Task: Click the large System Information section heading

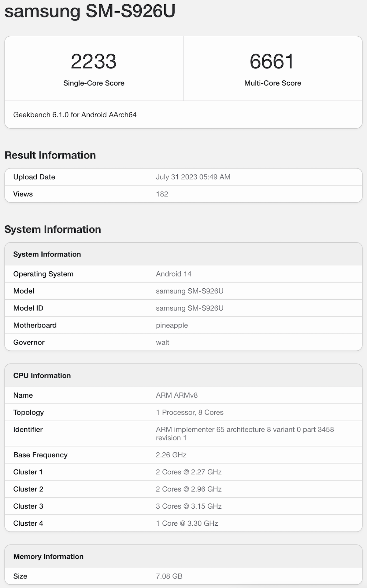Action: pos(53,229)
